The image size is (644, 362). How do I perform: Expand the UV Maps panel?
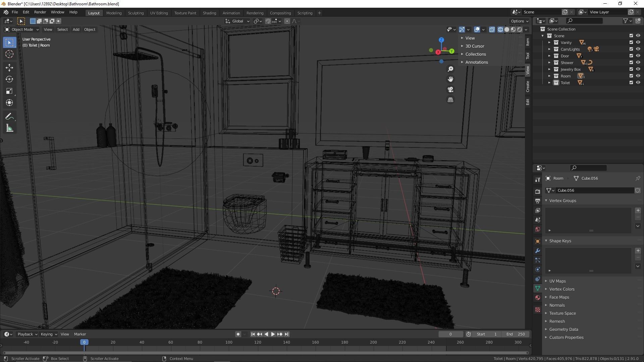click(557, 281)
